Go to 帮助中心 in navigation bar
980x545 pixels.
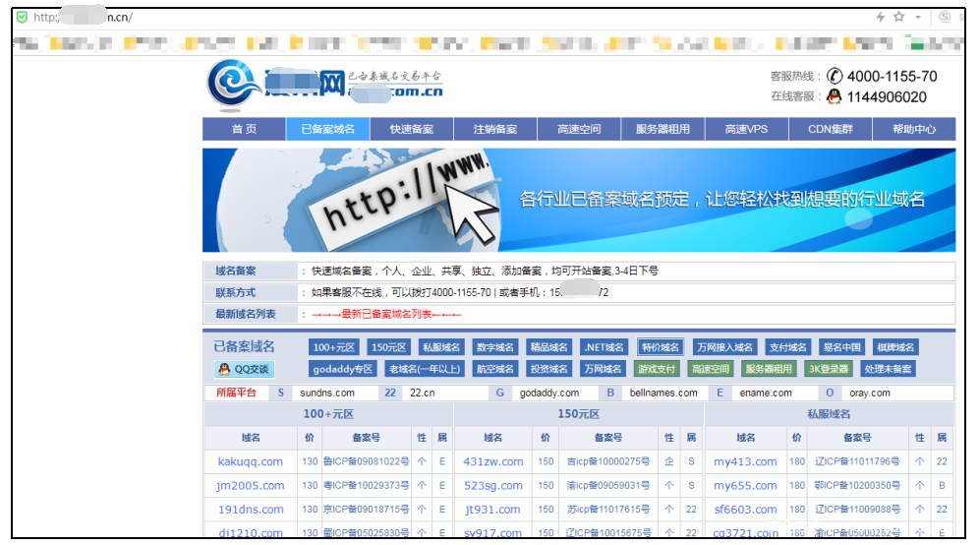point(913,129)
